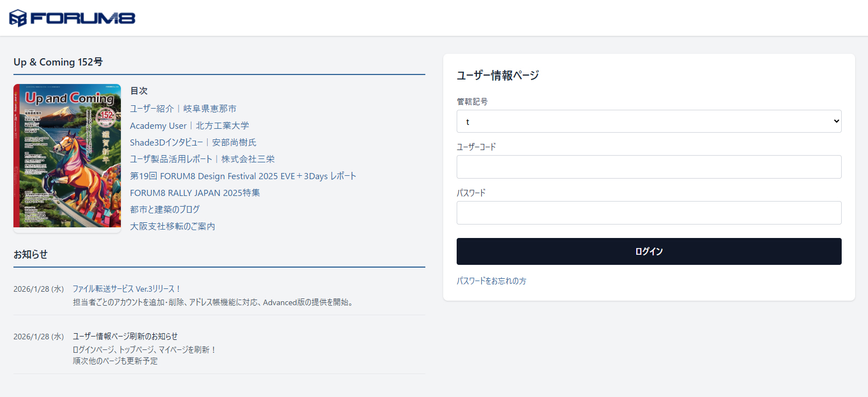Open ユーザー紹介 table of contents link

pos(152,109)
